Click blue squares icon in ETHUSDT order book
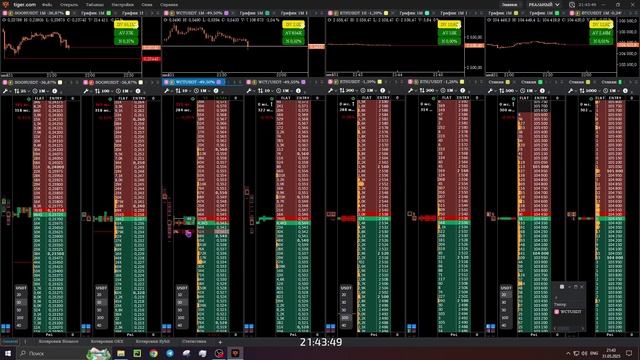The image size is (640, 360). click(x=331, y=327)
